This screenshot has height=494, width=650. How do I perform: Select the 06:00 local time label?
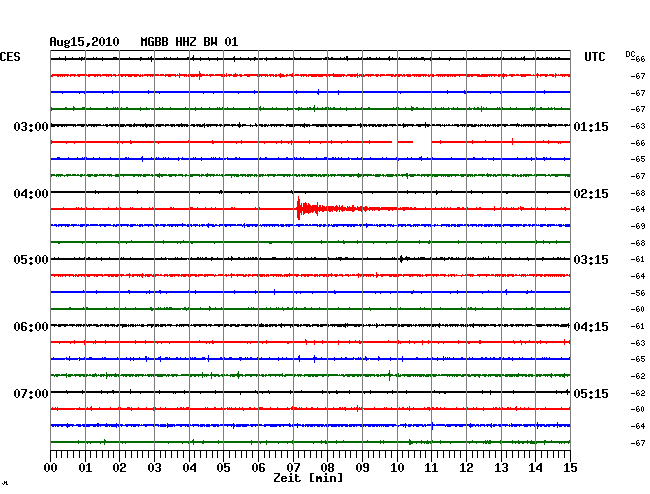pyautogui.click(x=31, y=327)
